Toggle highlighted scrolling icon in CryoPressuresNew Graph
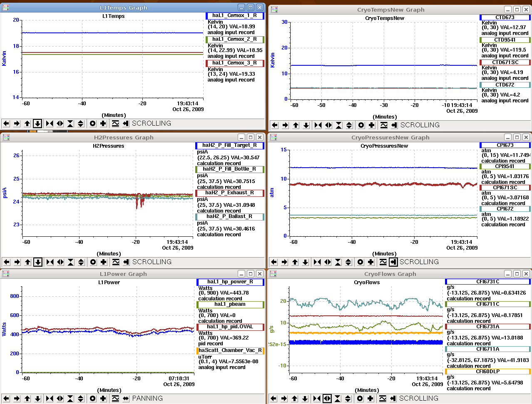 [x=393, y=262]
